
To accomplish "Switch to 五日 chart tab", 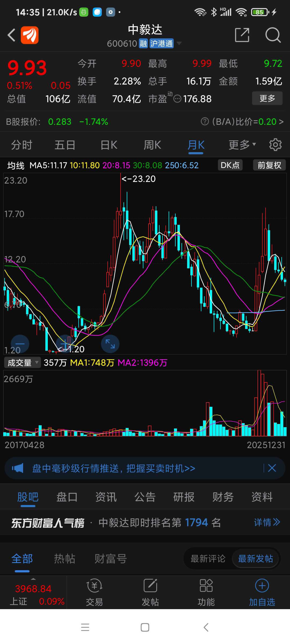I will 65,145.
